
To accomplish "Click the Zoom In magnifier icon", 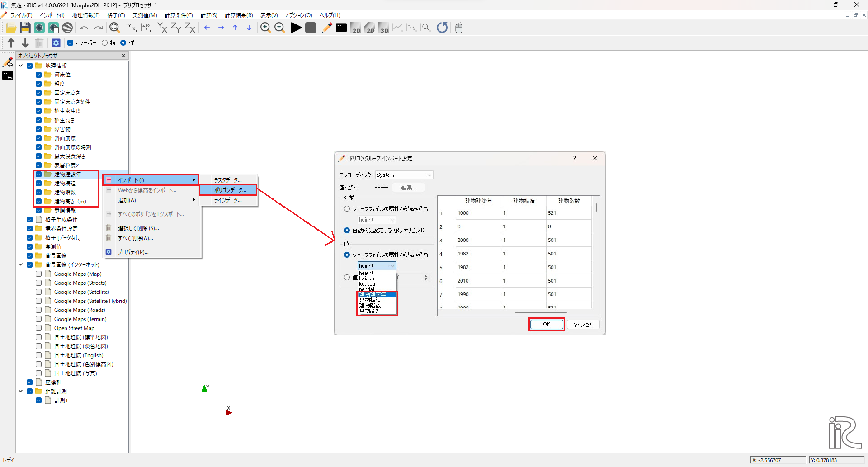I will (x=265, y=28).
